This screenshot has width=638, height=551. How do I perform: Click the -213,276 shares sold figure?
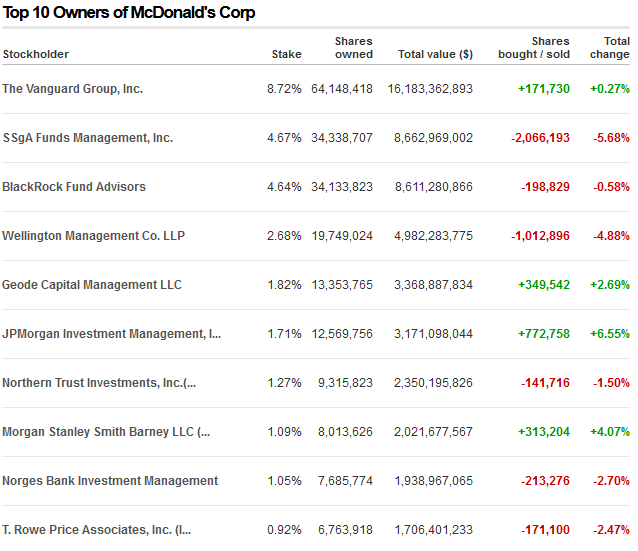tap(545, 481)
